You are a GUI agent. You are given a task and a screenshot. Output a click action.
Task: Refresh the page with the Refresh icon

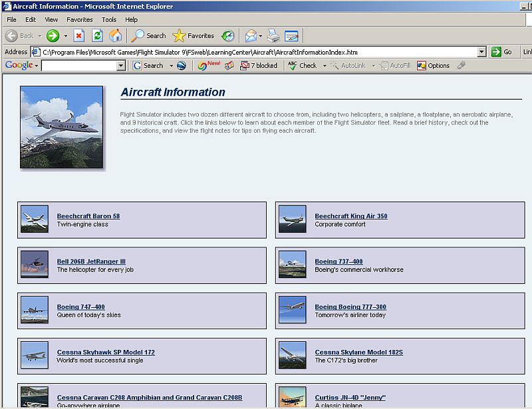tap(97, 36)
